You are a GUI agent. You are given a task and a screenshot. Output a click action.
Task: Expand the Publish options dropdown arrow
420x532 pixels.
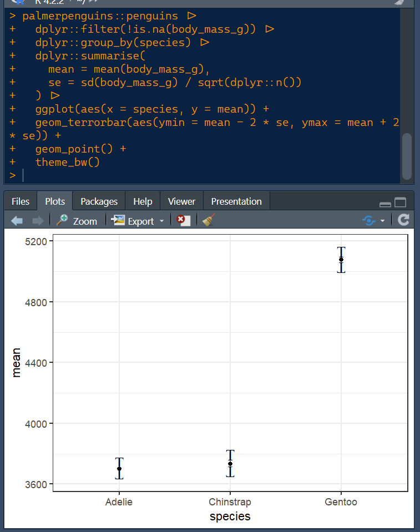[x=382, y=221]
